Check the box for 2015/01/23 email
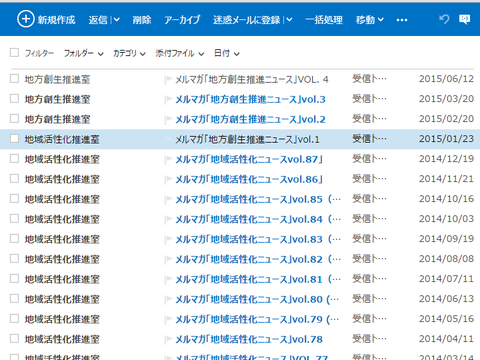Image resolution: width=480 pixels, height=360 pixels. (x=14, y=139)
